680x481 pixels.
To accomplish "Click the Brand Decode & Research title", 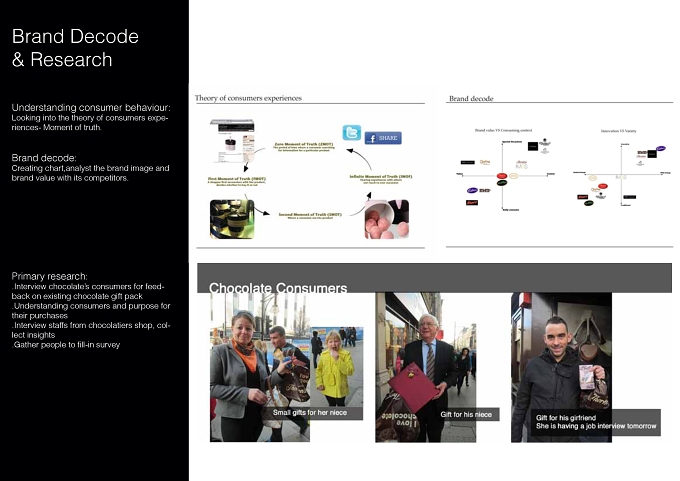I will click(x=75, y=48).
